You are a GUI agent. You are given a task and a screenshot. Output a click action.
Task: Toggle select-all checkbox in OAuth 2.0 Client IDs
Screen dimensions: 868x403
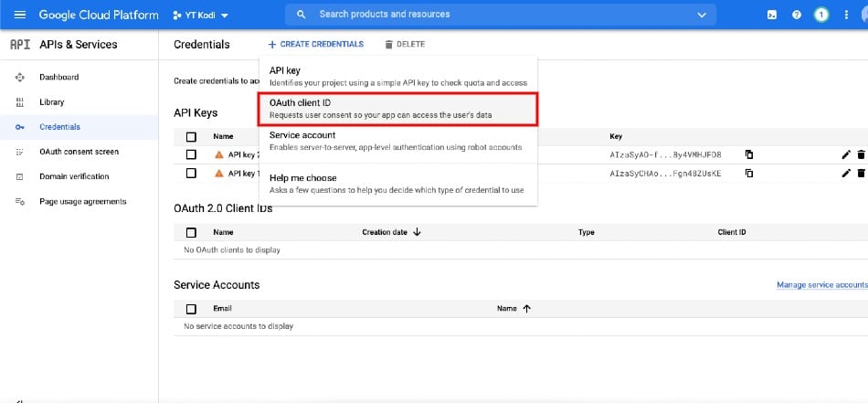click(x=191, y=232)
